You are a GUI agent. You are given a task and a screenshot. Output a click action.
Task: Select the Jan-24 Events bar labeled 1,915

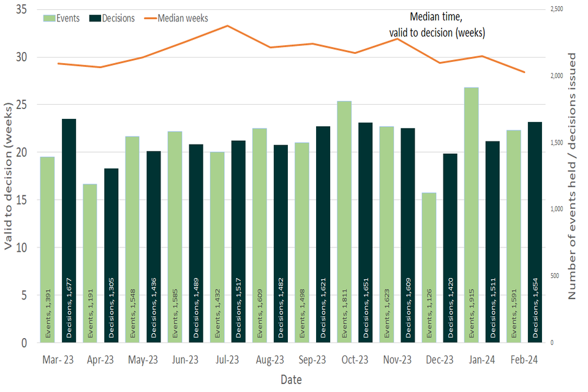pos(472,215)
